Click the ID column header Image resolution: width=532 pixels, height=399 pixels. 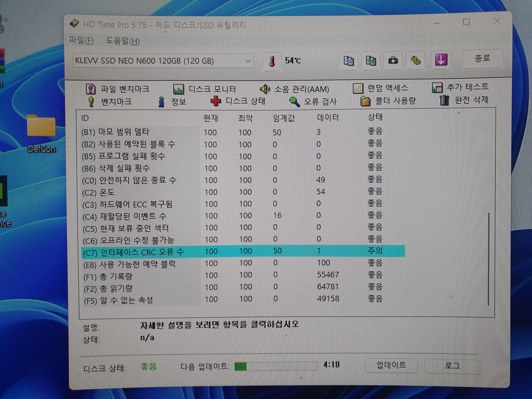click(85, 118)
